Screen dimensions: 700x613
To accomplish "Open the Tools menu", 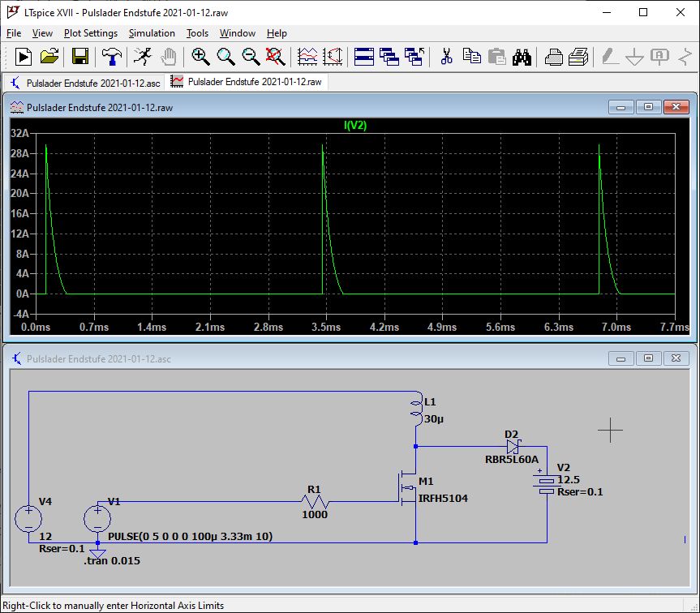I will (197, 33).
